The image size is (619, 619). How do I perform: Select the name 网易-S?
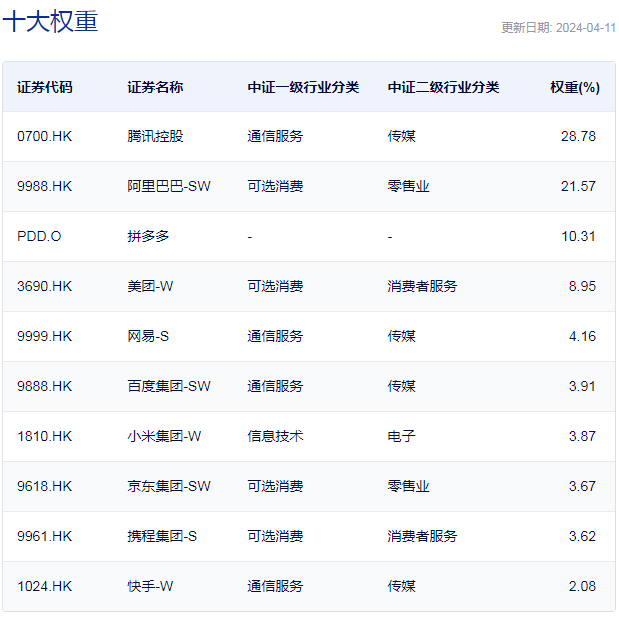(x=148, y=336)
